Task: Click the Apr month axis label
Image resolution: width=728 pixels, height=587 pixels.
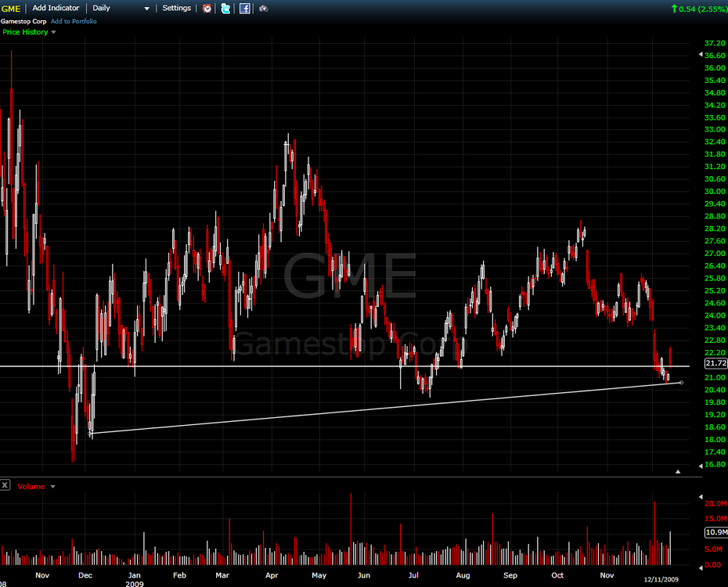Action: [x=272, y=575]
